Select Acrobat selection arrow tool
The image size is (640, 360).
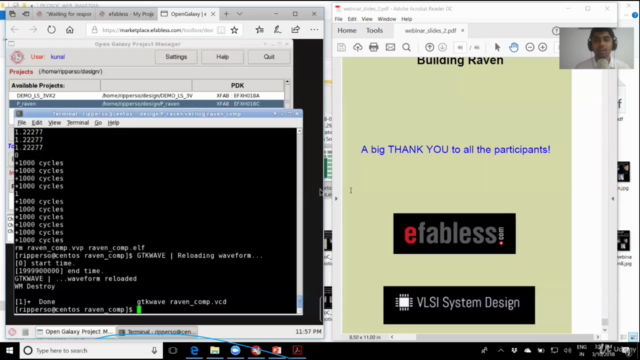497,47
